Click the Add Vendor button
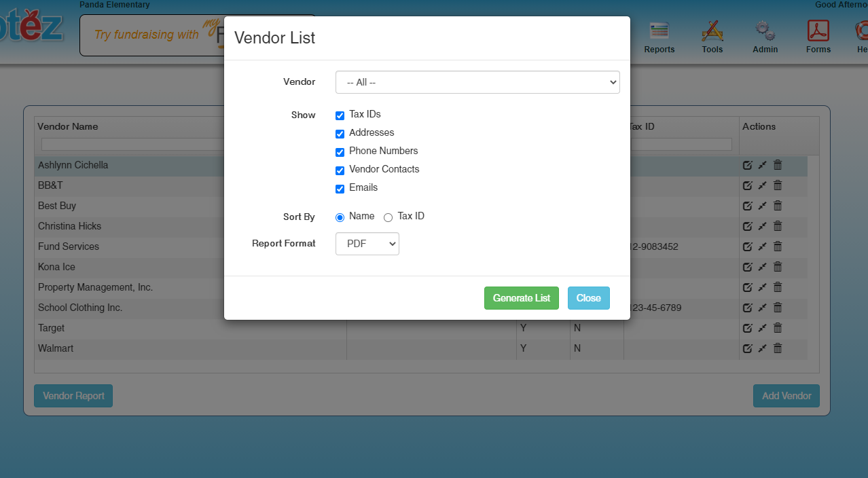The image size is (868, 478). [786, 396]
